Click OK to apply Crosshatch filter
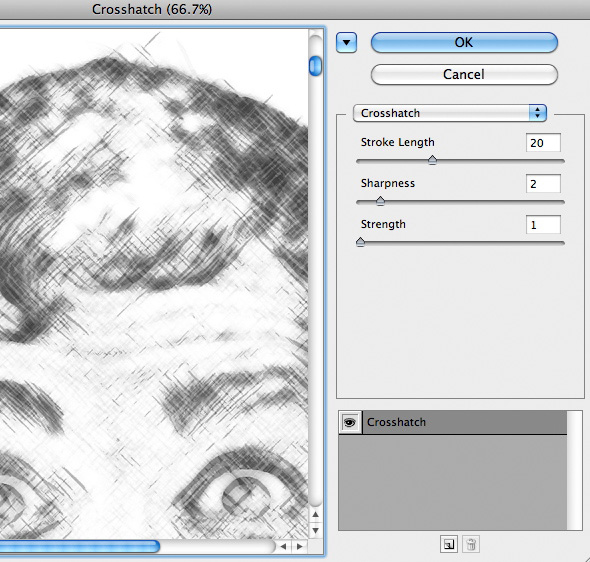Screen dimensions: 590x562 click(x=464, y=43)
